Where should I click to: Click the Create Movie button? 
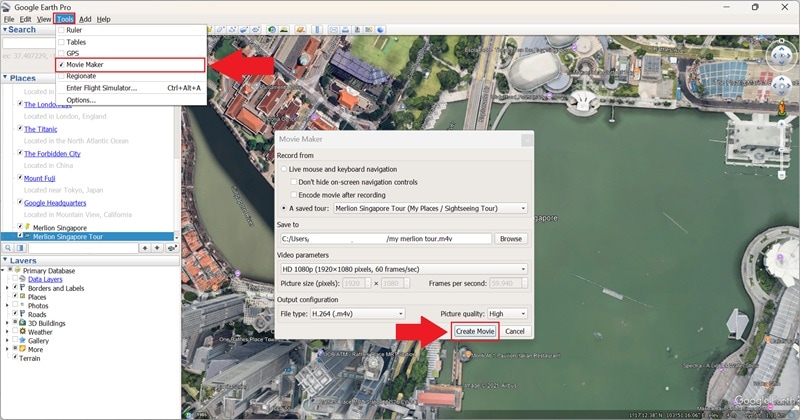[475, 331]
